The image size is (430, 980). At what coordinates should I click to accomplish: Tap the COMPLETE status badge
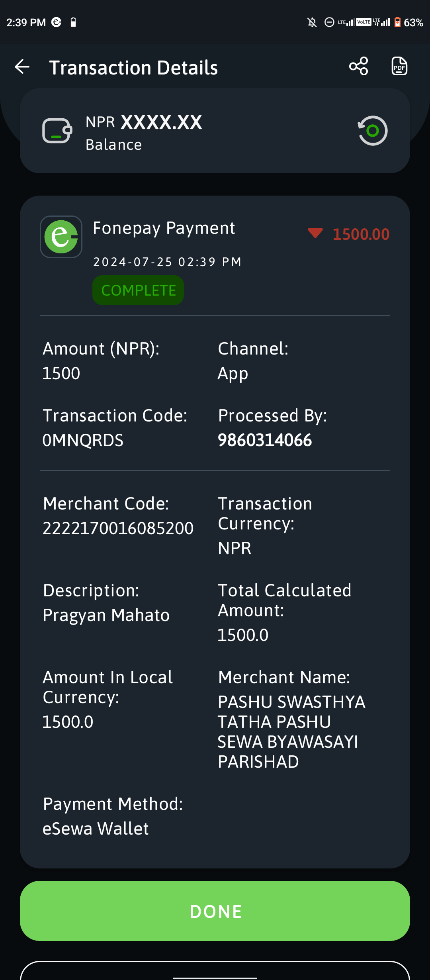click(x=138, y=290)
